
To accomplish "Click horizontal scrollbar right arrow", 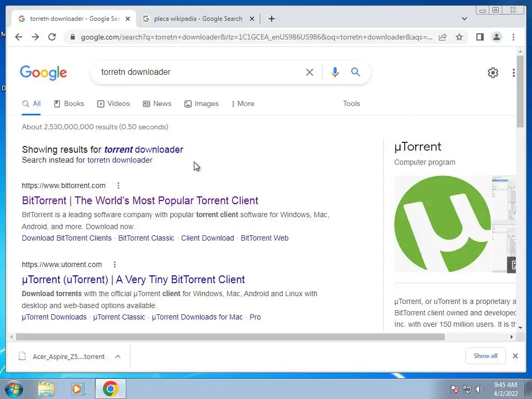I will click(x=512, y=337).
